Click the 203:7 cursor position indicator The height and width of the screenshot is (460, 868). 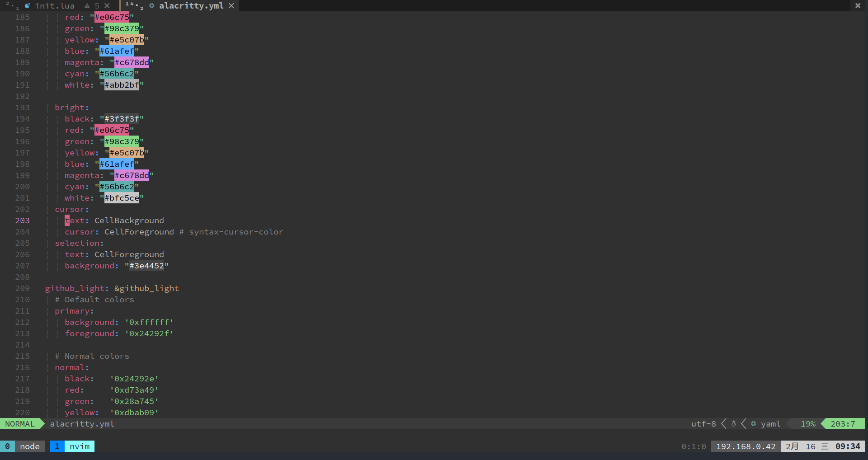(x=844, y=424)
